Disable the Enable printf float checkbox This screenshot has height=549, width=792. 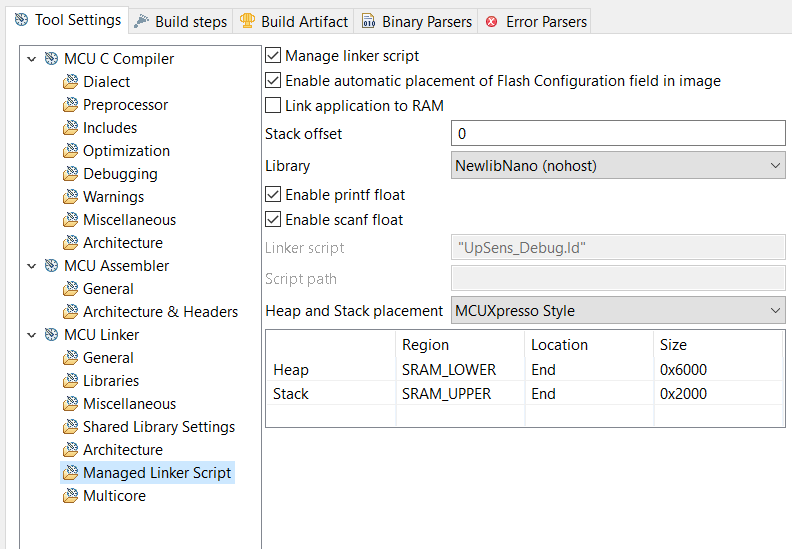point(273,195)
